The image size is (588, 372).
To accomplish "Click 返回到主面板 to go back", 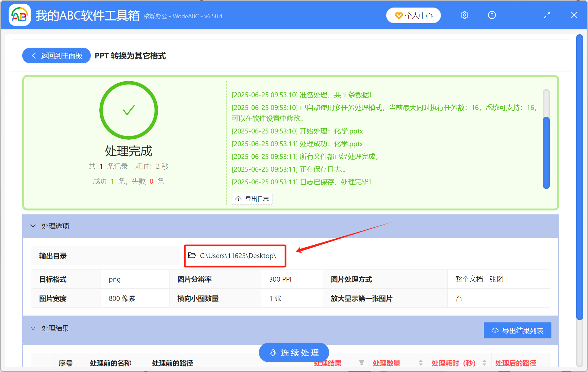I will coord(56,55).
